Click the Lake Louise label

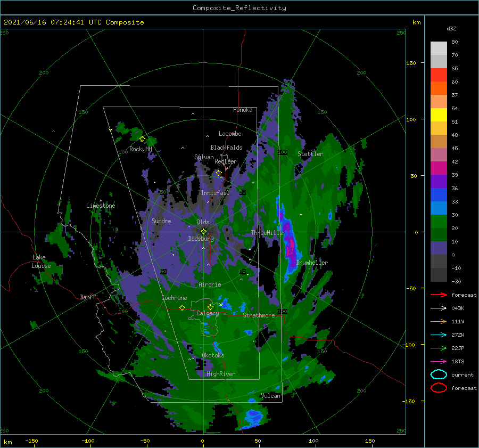(x=41, y=262)
